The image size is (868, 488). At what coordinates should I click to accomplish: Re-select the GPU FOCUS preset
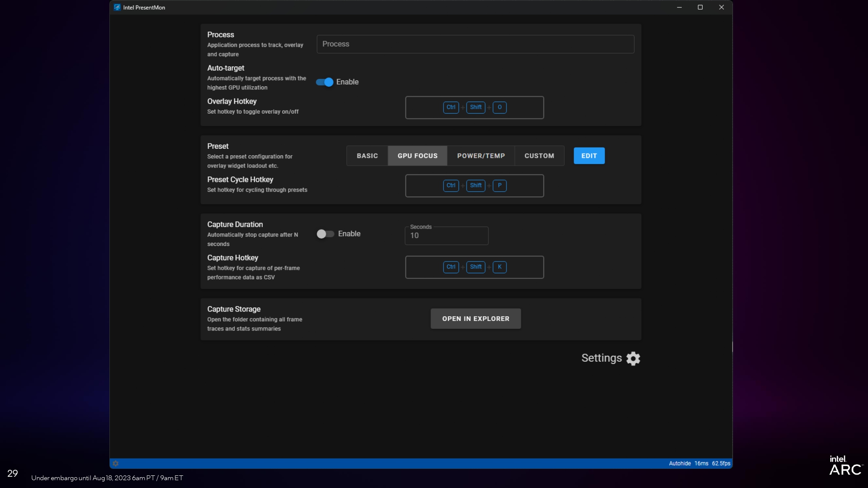(x=417, y=155)
